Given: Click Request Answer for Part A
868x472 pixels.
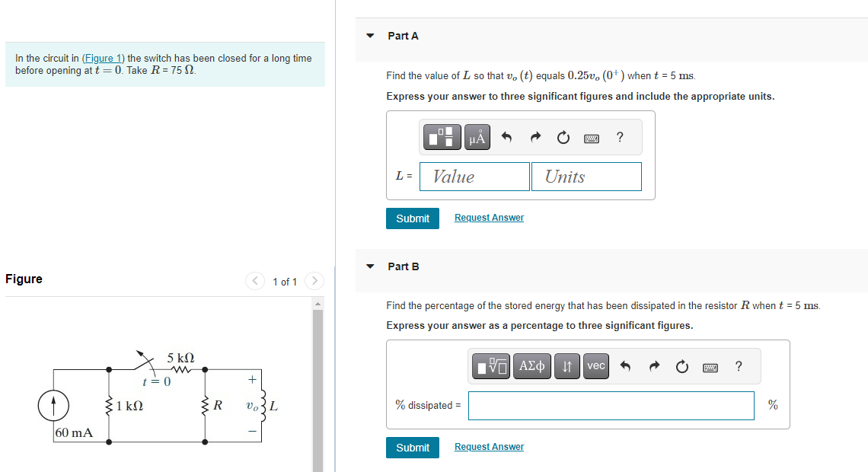Looking at the screenshot, I should coord(488,218).
